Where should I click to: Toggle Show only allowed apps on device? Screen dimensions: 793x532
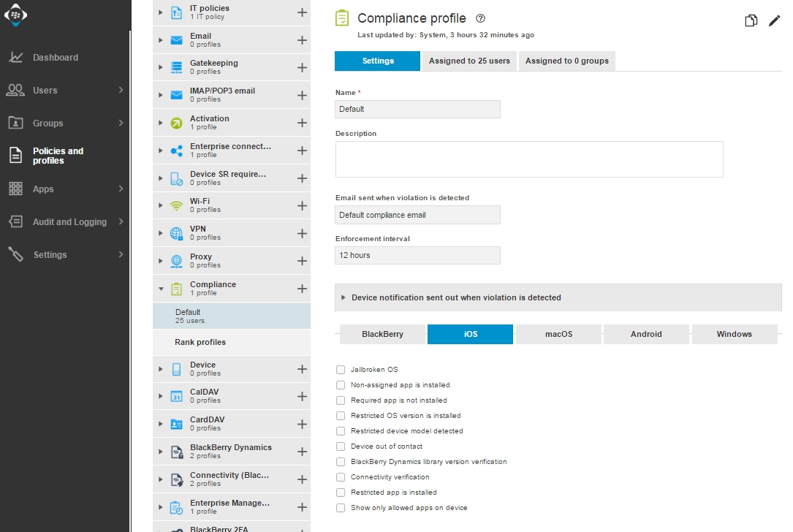click(341, 508)
